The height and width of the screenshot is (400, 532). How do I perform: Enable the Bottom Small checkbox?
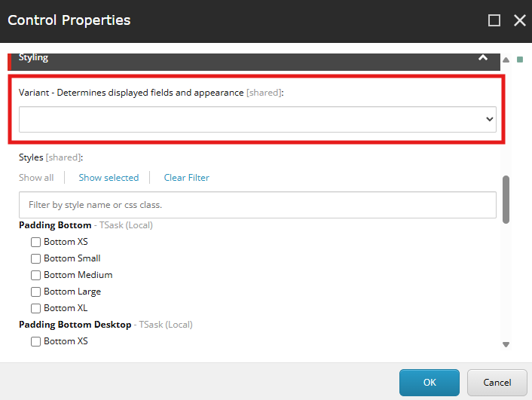(x=35, y=258)
